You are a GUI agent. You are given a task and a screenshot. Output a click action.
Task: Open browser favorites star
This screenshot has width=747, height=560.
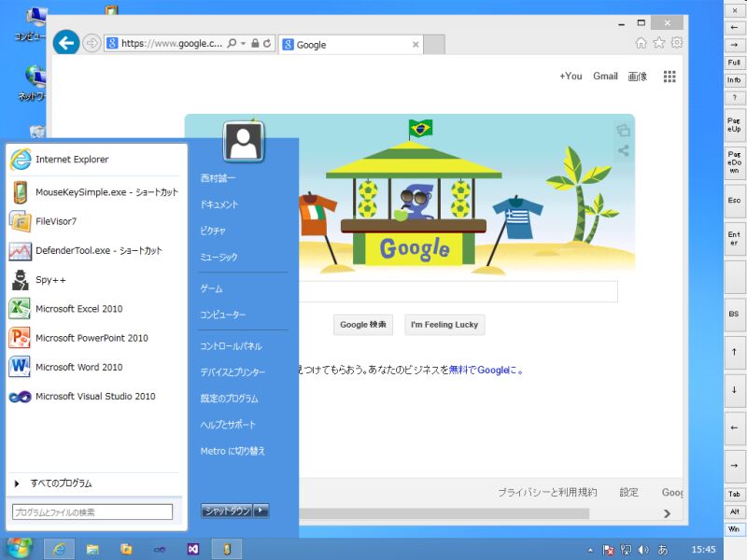pos(659,43)
